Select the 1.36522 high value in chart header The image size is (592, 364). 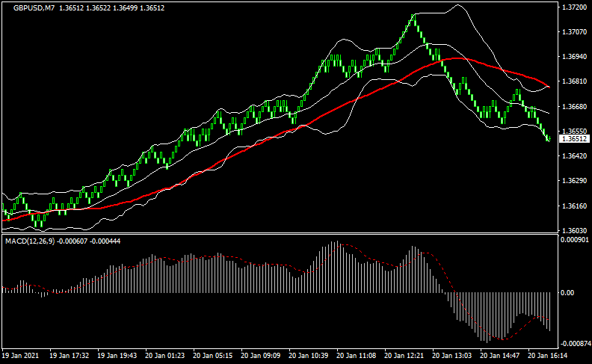click(99, 8)
